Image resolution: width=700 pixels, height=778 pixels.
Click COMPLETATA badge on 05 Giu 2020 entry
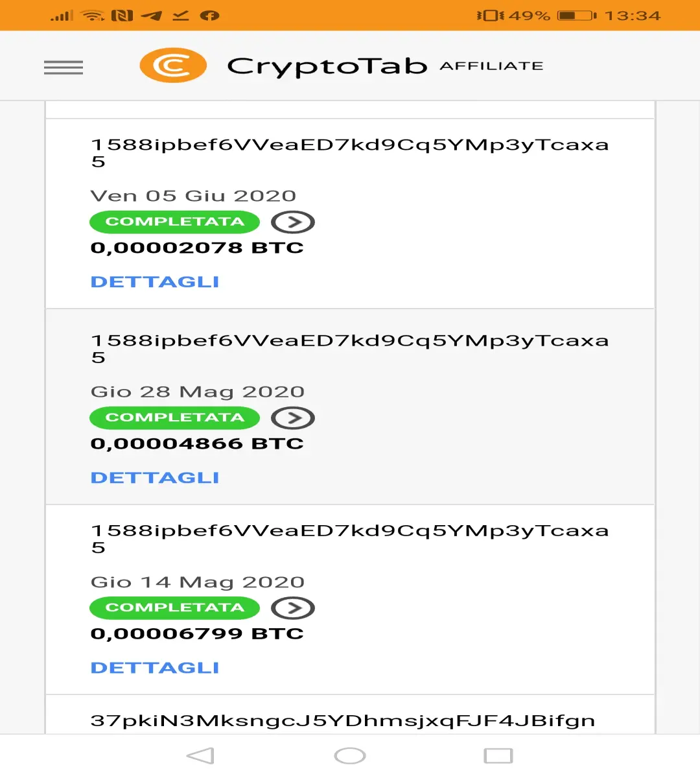174,222
